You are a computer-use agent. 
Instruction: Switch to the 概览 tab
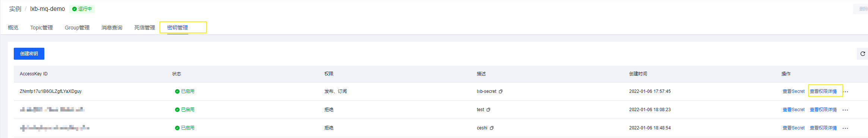13,28
